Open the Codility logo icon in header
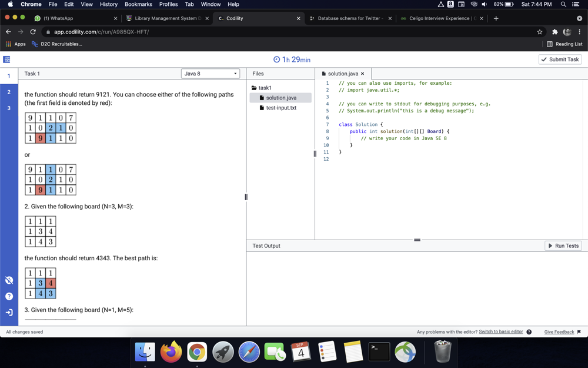The width and height of the screenshot is (588, 368). (x=6, y=59)
